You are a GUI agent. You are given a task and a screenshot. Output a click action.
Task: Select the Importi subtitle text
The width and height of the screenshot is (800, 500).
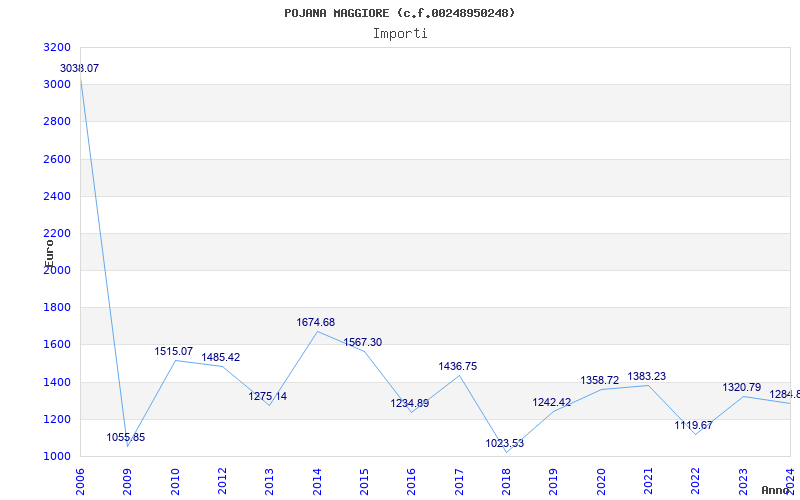tap(400, 33)
